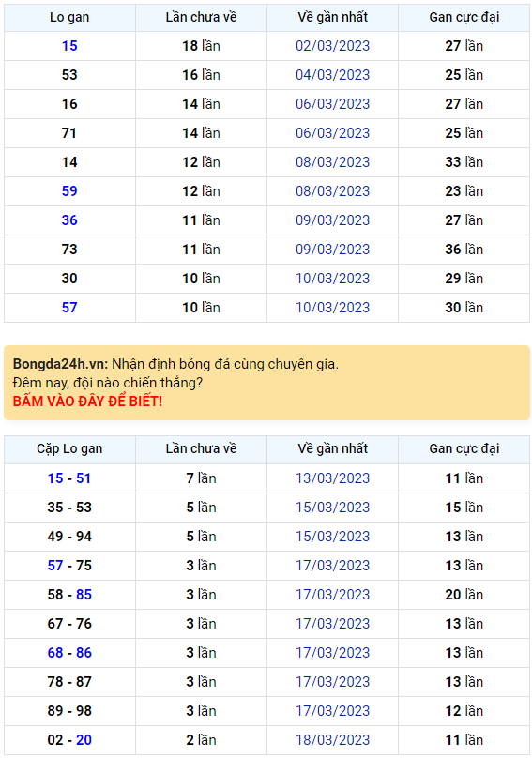Select Lo gan number 30
532x758 pixels.
(69, 279)
